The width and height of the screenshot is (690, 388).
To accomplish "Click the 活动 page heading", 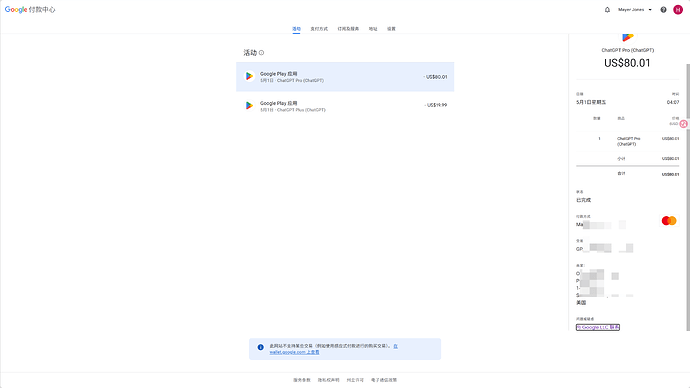I will click(x=250, y=53).
